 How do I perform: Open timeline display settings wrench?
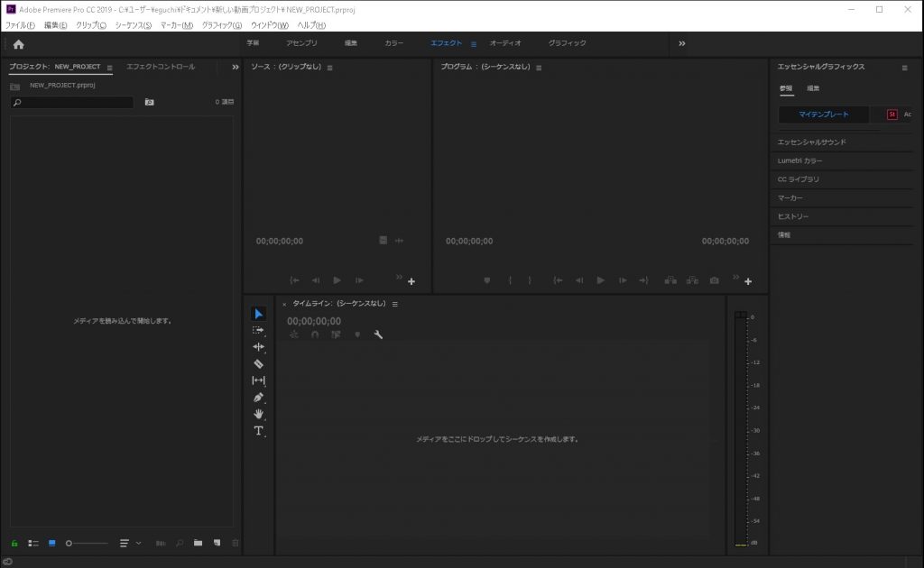[x=378, y=334]
